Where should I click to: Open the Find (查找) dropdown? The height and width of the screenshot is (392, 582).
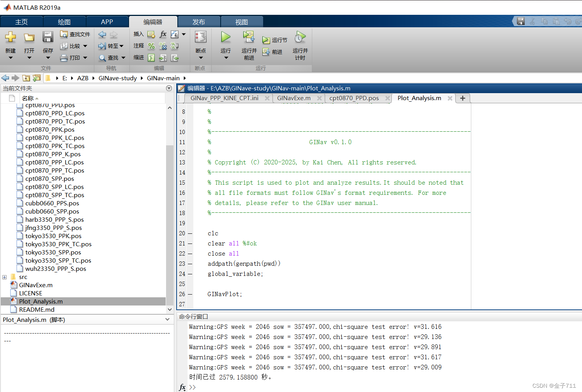click(124, 58)
